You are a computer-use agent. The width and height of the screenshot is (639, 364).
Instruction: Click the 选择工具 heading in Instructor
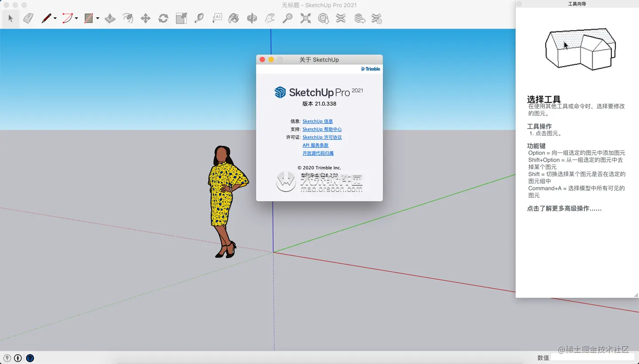tap(544, 99)
